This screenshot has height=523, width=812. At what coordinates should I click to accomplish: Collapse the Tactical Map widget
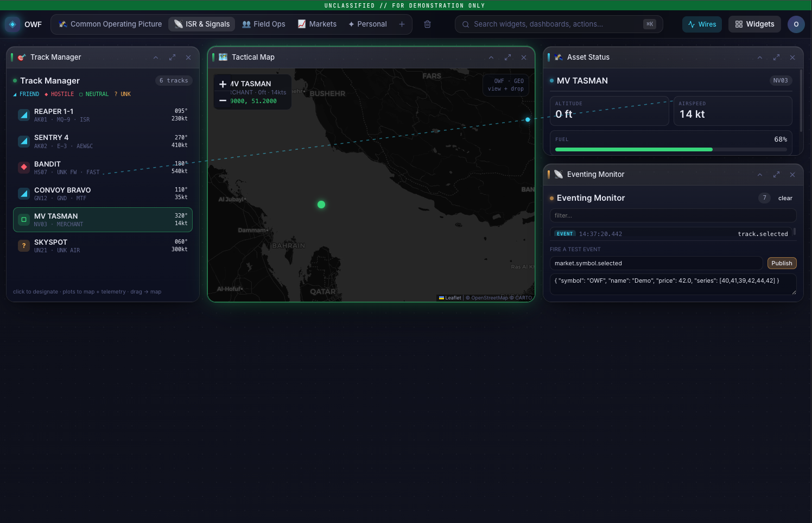(x=491, y=57)
